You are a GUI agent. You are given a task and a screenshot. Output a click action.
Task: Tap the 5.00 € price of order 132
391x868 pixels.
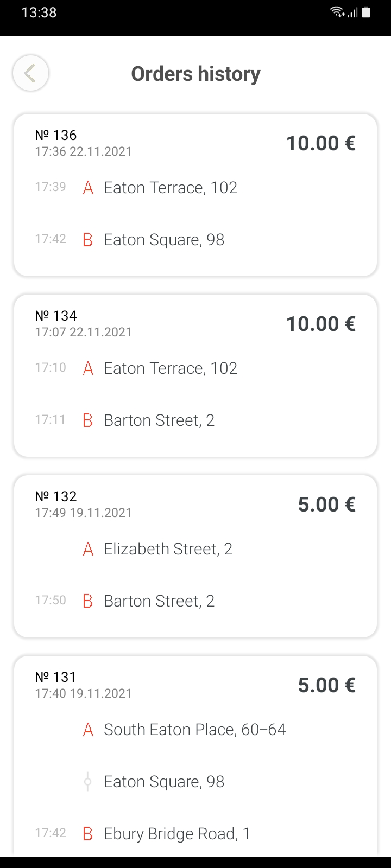click(327, 505)
